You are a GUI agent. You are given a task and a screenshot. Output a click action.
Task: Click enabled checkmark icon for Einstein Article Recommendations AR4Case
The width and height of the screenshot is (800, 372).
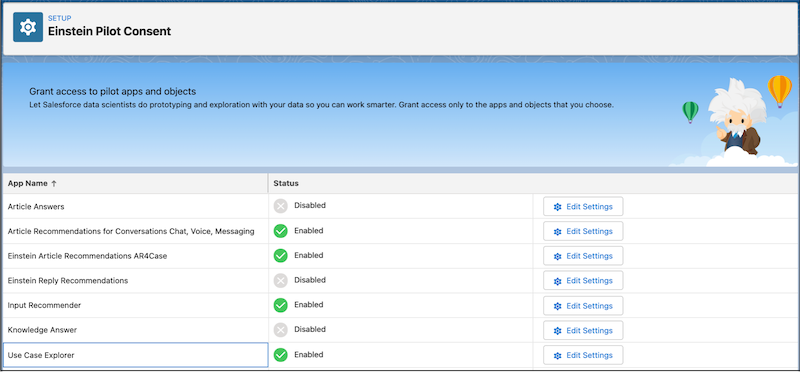coord(281,256)
